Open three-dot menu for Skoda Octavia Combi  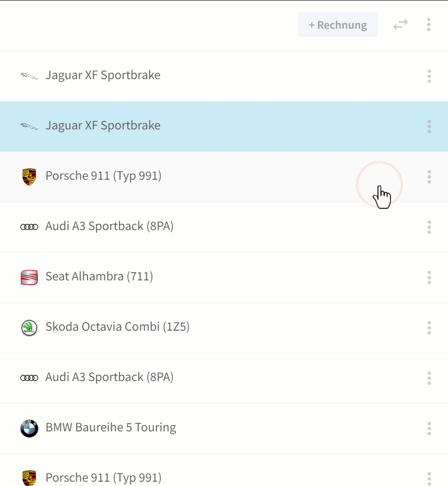pyautogui.click(x=429, y=328)
